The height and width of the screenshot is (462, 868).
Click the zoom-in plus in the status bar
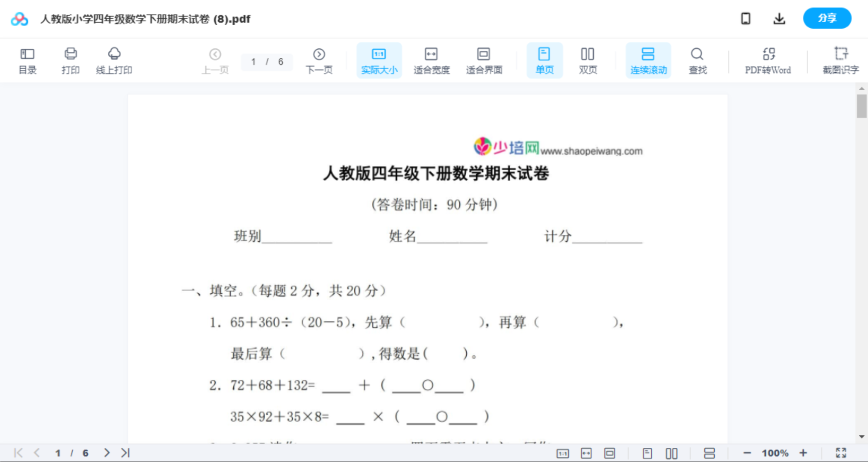click(803, 452)
